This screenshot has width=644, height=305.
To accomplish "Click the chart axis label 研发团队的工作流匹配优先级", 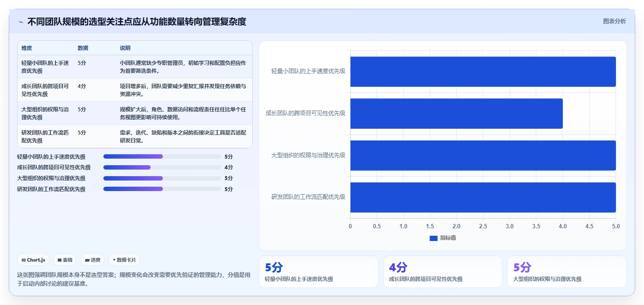I will (309, 197).
